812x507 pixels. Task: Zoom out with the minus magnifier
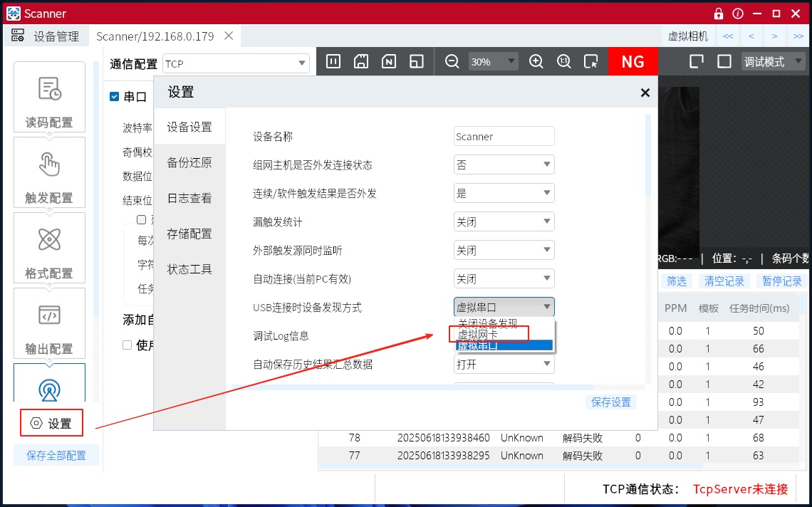[452, 62]
